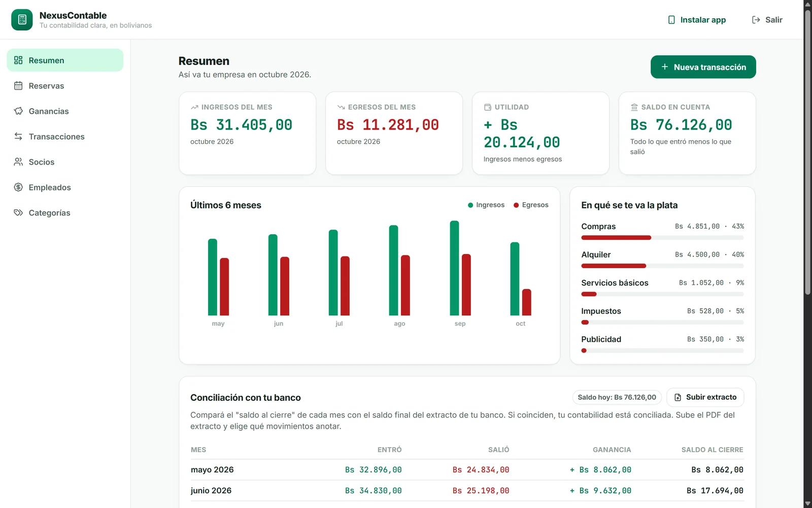This screenshot has width=812, height=508.
Task: Go to the Reservas section
Action: point(65,85)
